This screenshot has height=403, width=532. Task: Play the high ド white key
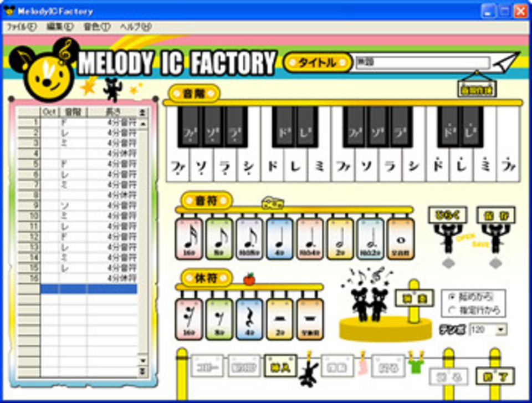pyautogui.click(x=437, y=166)
